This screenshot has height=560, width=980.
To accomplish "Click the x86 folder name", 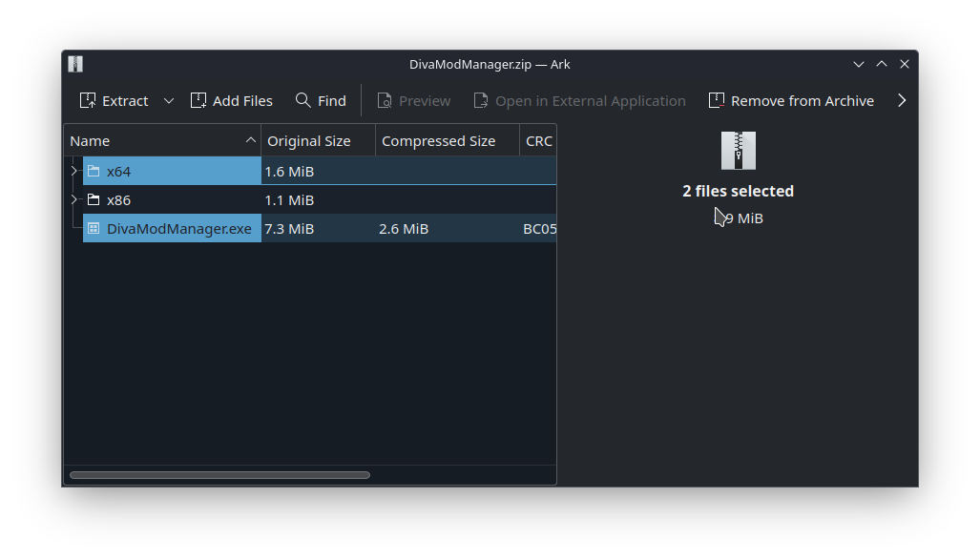I will click(x=119, y=200).
